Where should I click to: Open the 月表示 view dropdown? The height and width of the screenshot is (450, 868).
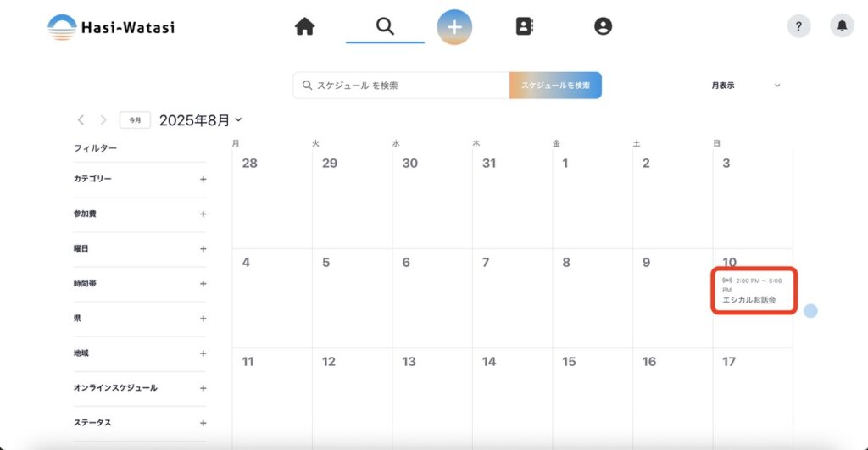pyautogui.click(x=745, y=86)
